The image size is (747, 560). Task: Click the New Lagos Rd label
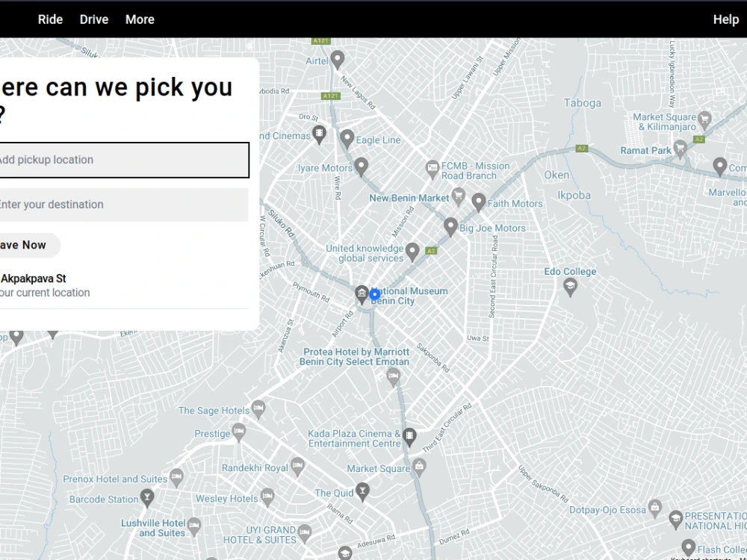click(358, 93)
